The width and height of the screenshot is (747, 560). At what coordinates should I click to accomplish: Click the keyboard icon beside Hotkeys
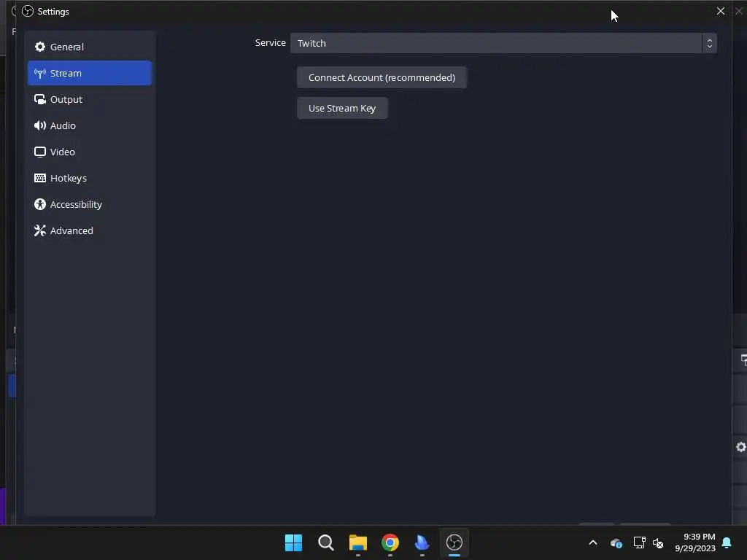coord(40,178)
